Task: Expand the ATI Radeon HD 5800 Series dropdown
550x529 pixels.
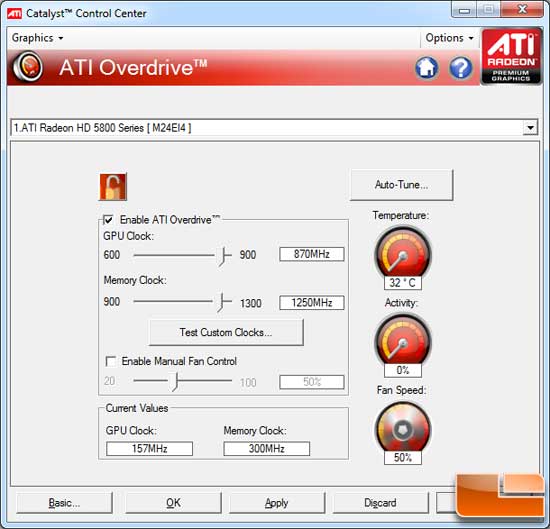Action: coord(530,128)
